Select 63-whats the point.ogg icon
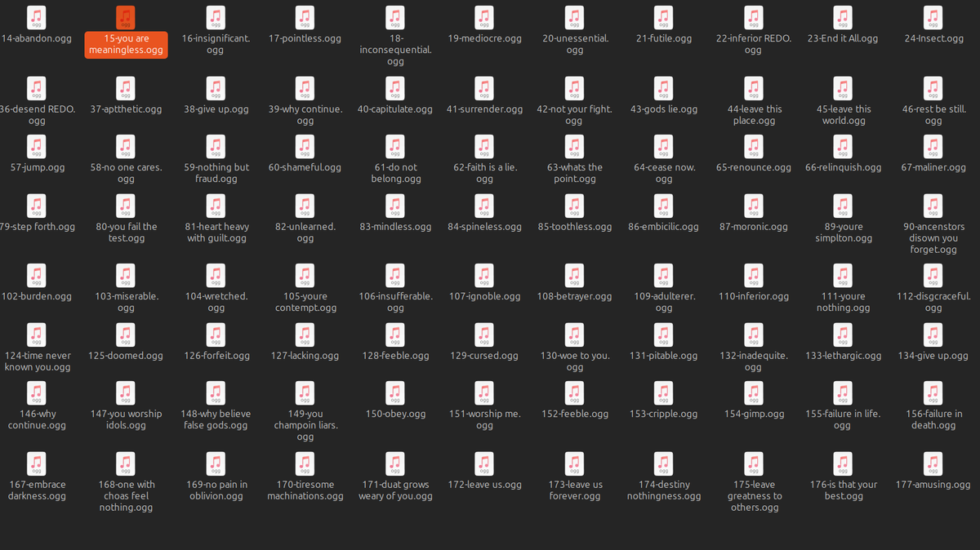The height and width of the screenshot is (550, 980). click(574, 146)
